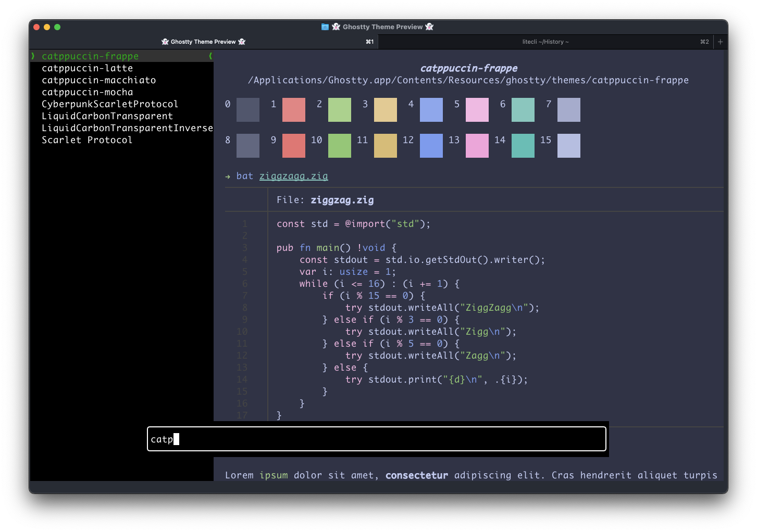Click teal color swatch 6
Screen dimensions: 757x532
[x=523, y=110]
